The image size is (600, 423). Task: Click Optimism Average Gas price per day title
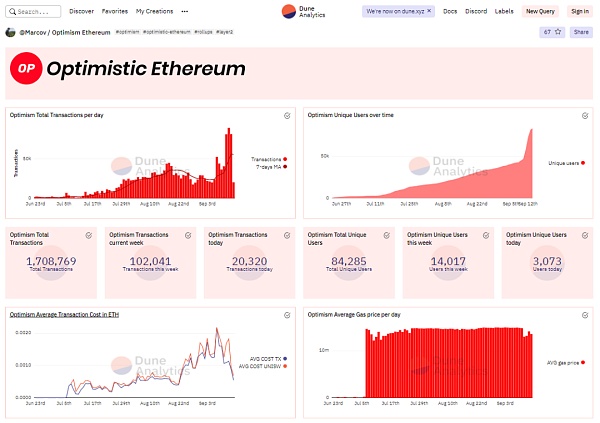(354, 315)
